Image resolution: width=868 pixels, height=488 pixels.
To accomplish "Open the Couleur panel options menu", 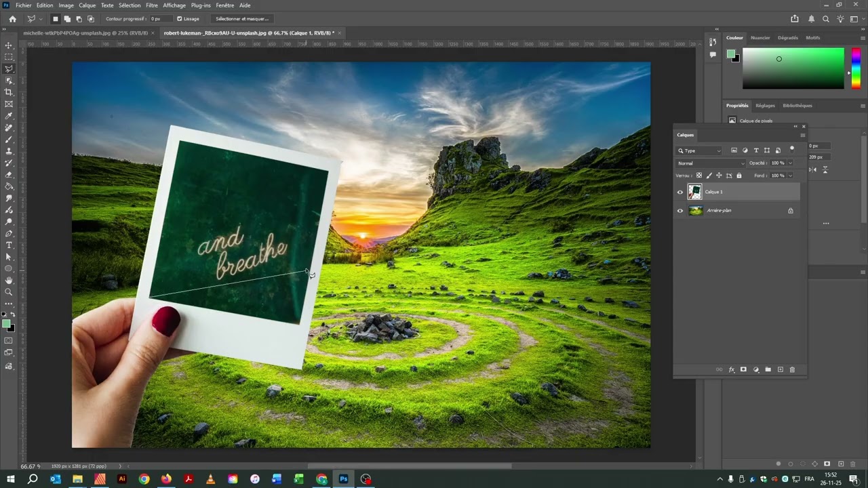I will pos(863,38).
